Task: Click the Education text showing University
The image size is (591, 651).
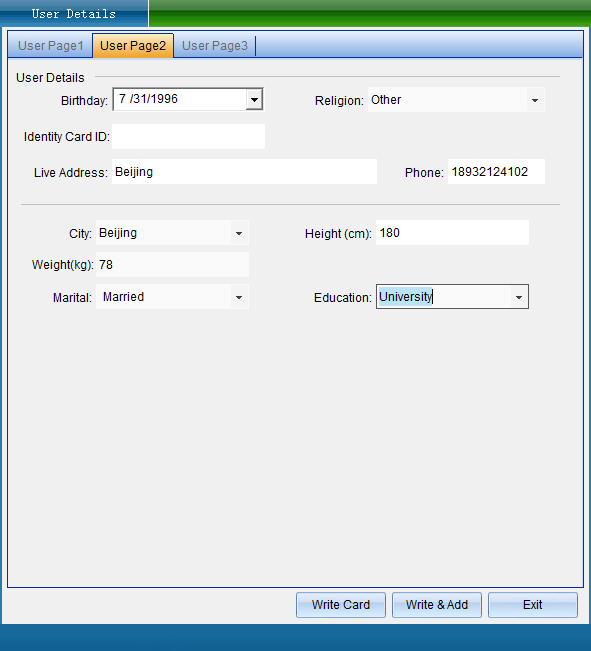Action: [x=405, y=297]
